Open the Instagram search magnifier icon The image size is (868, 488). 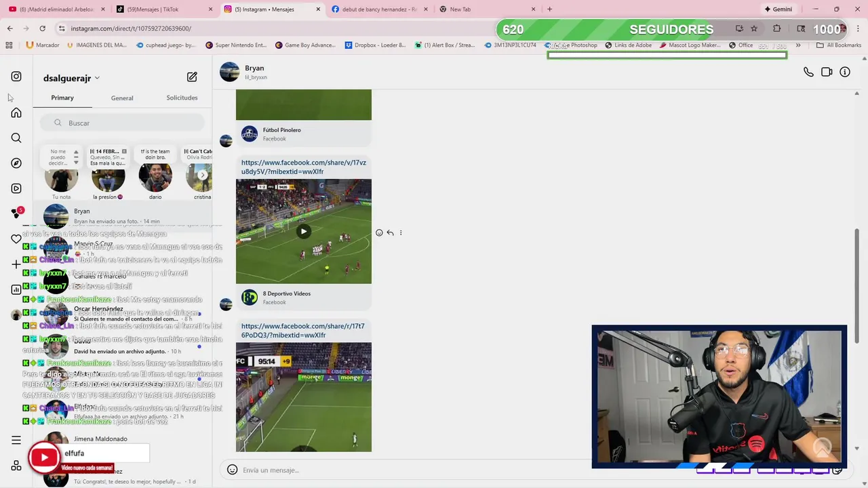16,138
